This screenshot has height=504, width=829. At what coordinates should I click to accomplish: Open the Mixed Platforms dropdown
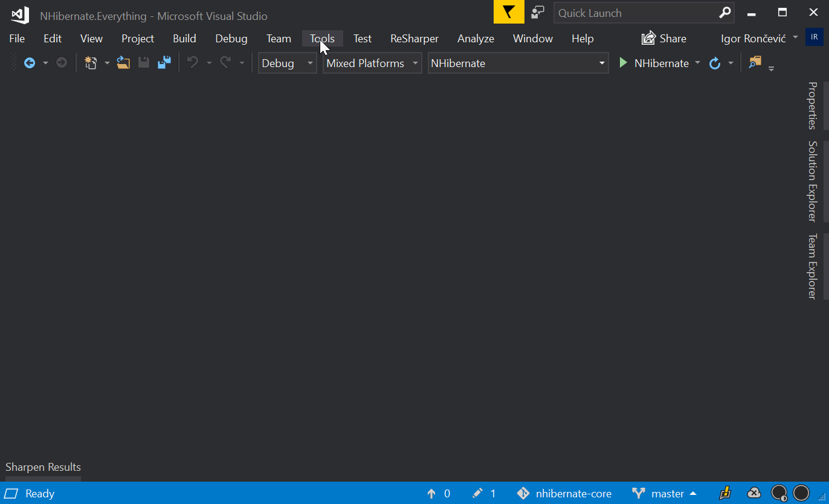point(372,63)
